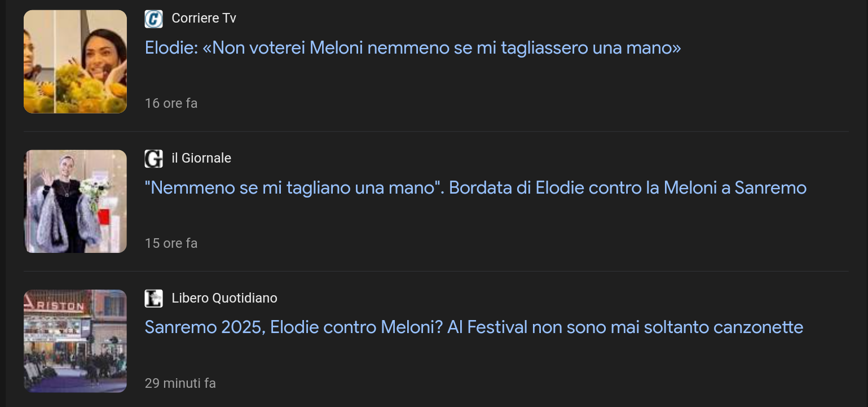Open the il Giornale source name
This screenshot has height=407, width=868.
coord(201,159)
